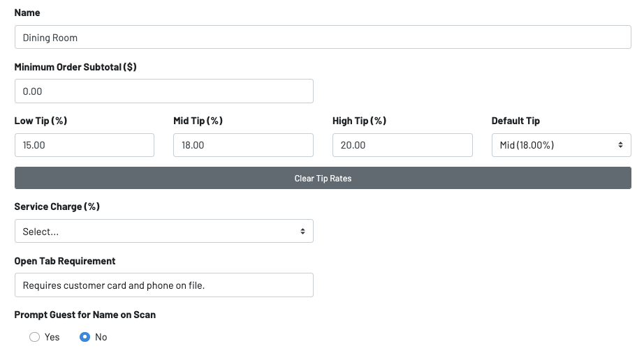Select the Yes radio button

tap(35, 337)
